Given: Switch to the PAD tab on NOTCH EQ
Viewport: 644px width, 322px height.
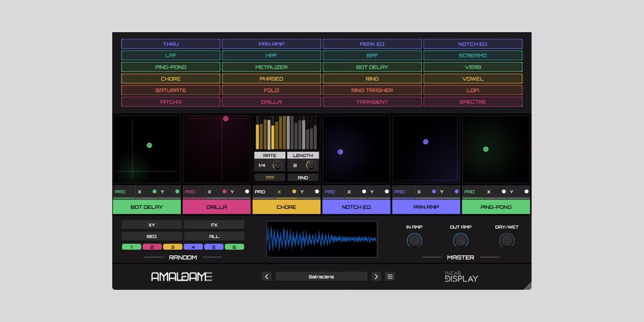Looking at the screenshot, I should (330, 191).
